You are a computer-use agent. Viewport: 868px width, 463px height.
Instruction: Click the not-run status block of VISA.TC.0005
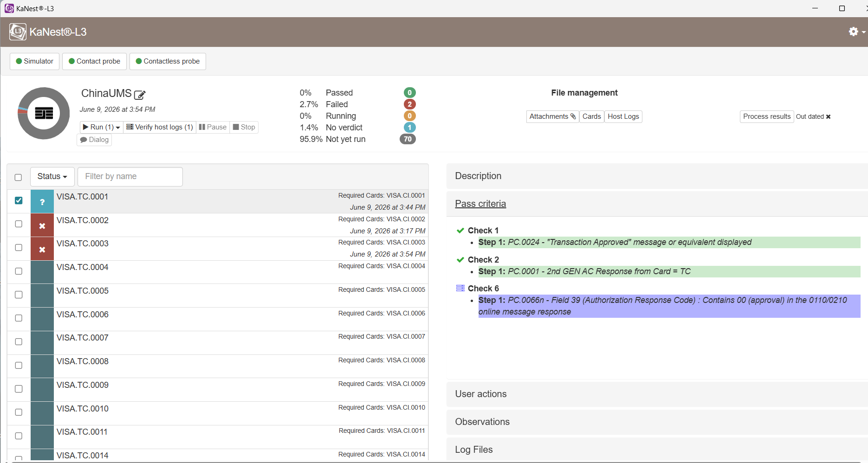[42, 296]
